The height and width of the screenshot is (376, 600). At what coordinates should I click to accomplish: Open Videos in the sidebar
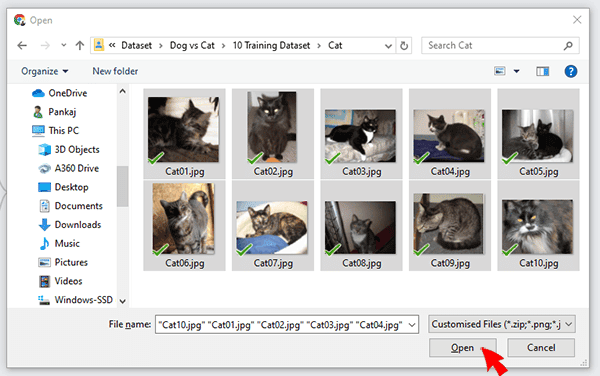60,281
